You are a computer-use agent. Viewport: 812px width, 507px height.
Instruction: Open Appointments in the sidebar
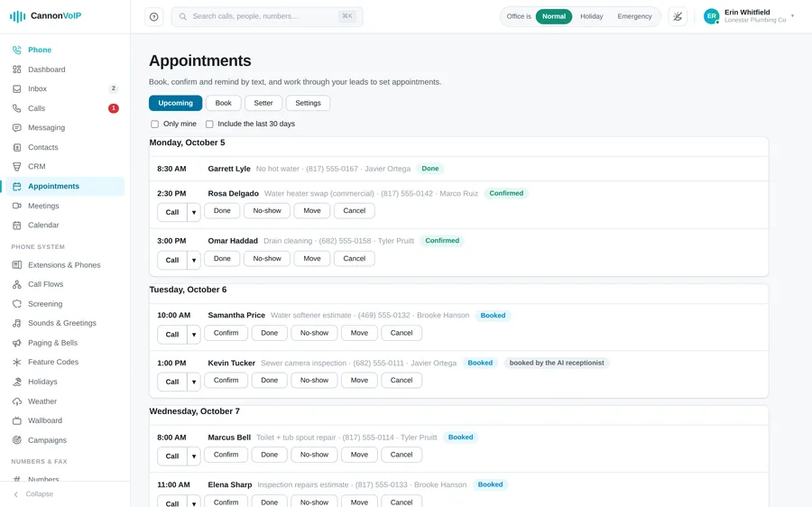(65, 187)
